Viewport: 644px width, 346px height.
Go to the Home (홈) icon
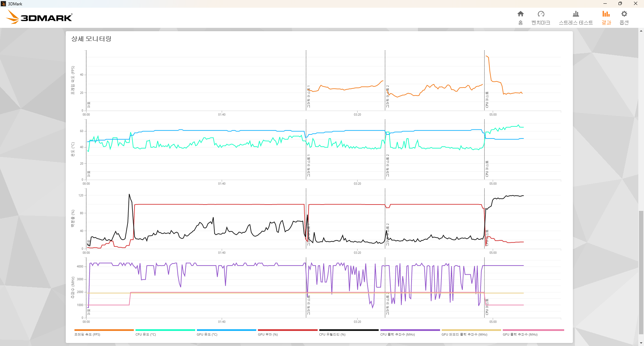[x=520, y=14]
